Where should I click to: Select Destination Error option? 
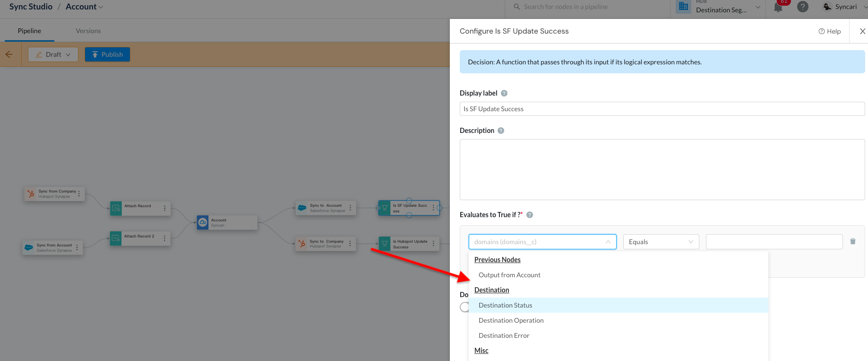[x=619, y=335]
